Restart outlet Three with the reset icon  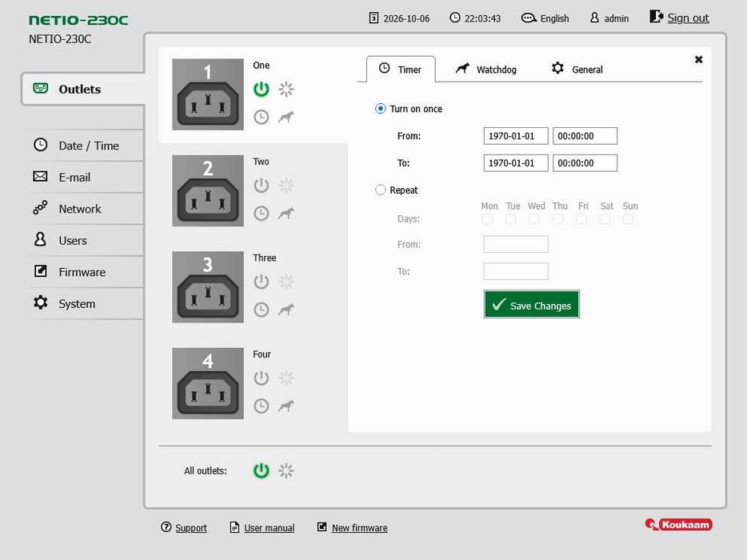pyautogui.click(x=286, y=282)
